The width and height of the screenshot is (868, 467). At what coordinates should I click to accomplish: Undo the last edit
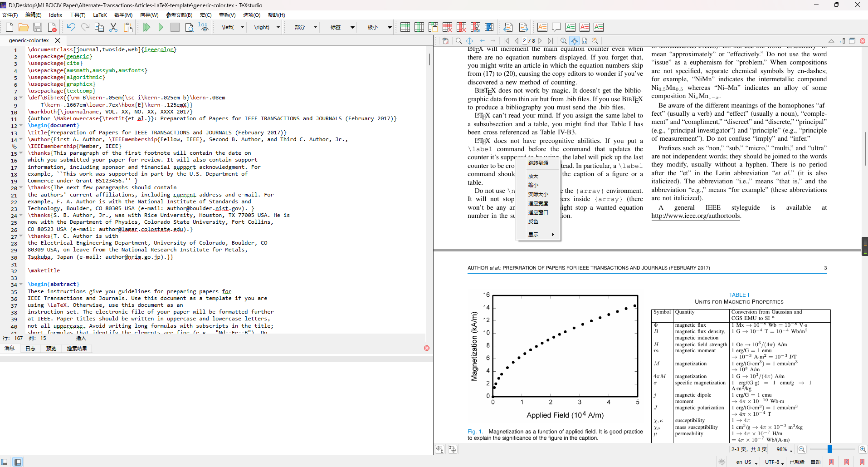[71, 27]
